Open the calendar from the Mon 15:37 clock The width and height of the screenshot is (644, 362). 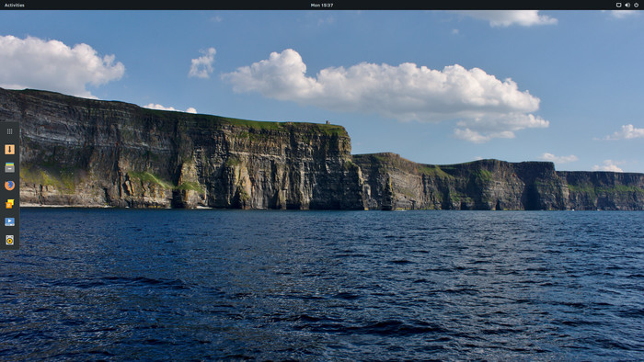tap(322, 5)
